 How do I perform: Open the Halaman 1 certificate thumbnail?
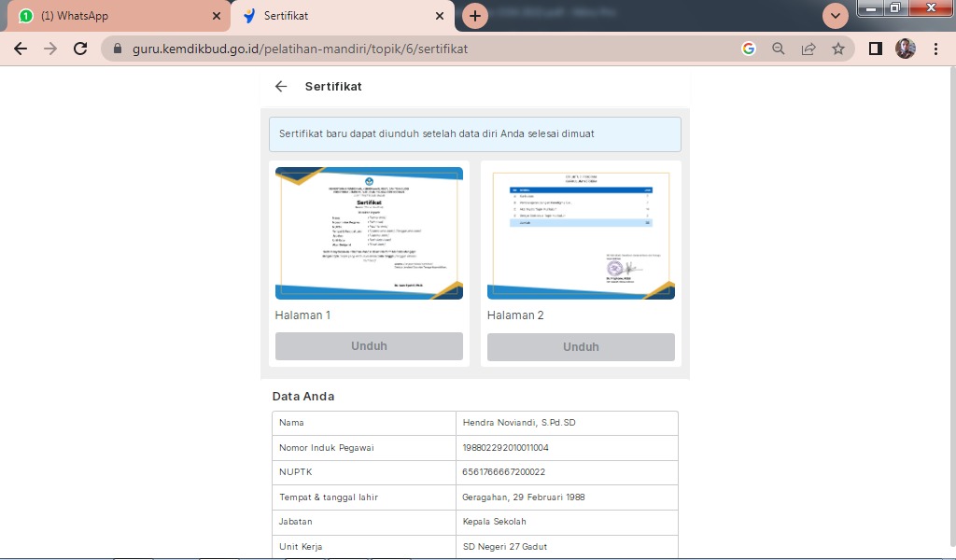click(369, 233)
